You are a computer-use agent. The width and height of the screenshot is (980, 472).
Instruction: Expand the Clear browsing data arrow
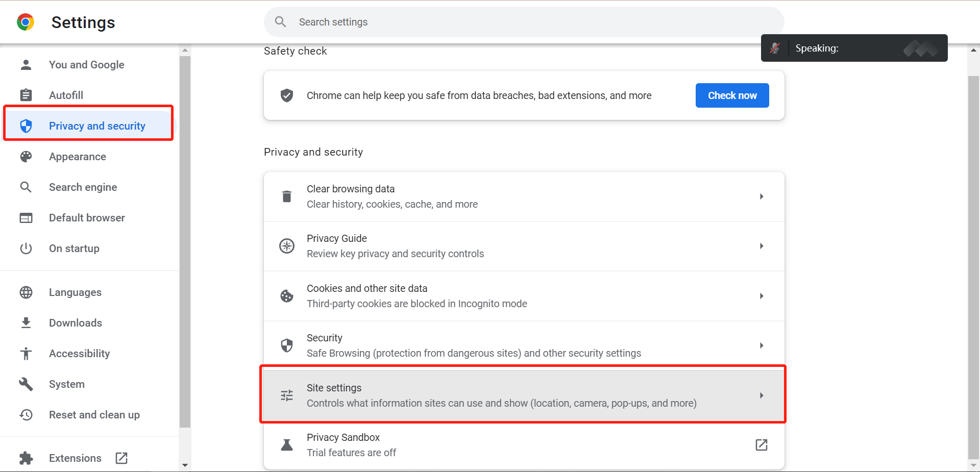pos(762,196)
